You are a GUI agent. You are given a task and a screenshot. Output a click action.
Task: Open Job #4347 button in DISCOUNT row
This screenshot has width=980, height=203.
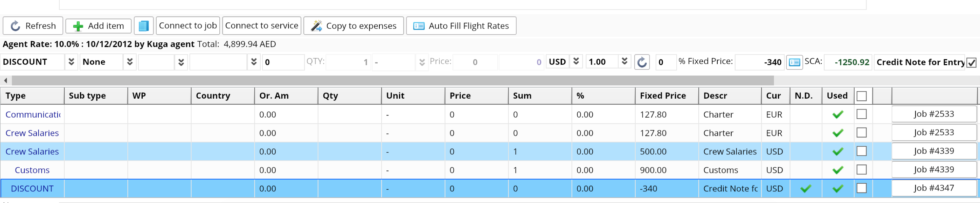tap(934, 188)
